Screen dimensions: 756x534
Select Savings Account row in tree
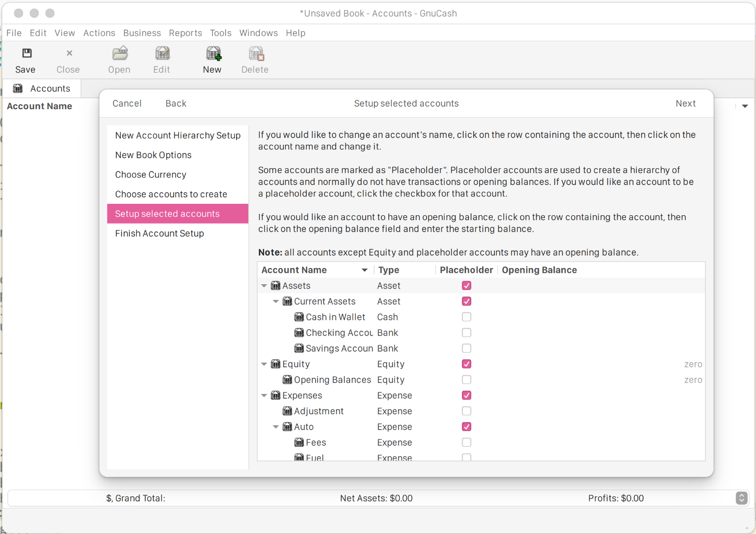[339, 349]
